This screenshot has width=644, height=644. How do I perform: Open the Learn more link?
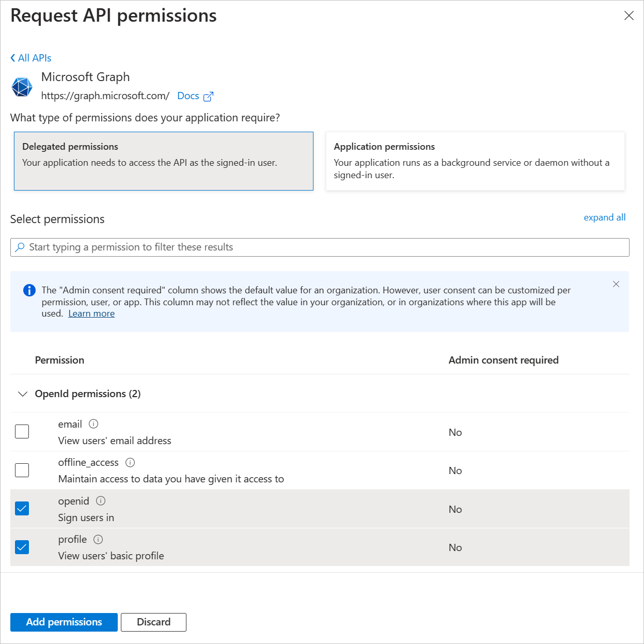91,313
